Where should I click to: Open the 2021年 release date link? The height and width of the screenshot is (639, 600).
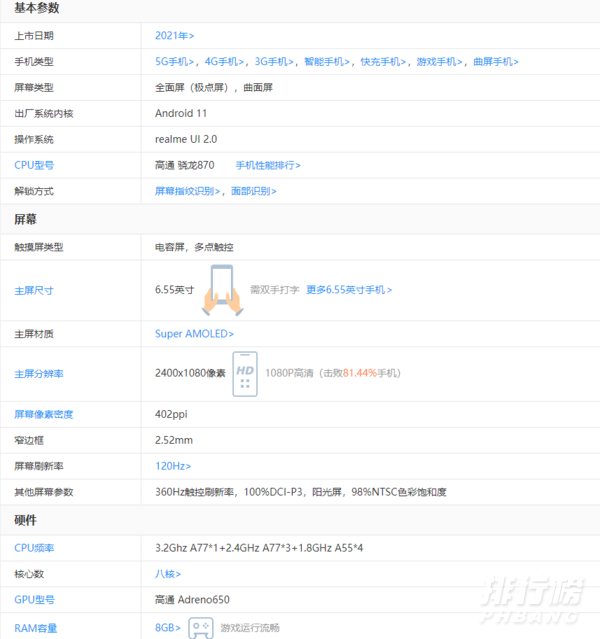coord(175,35)
